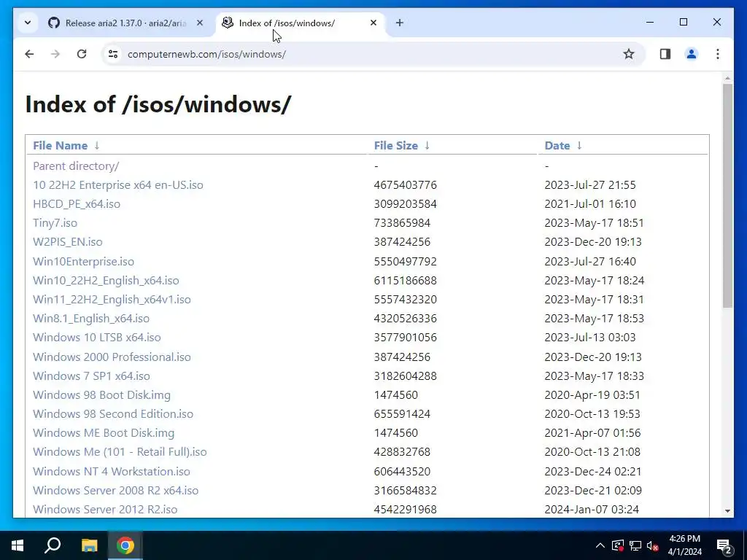Viewport: 747px width, 560px height.
Task: Bookmark this page with the star
Action: [629, 54]
